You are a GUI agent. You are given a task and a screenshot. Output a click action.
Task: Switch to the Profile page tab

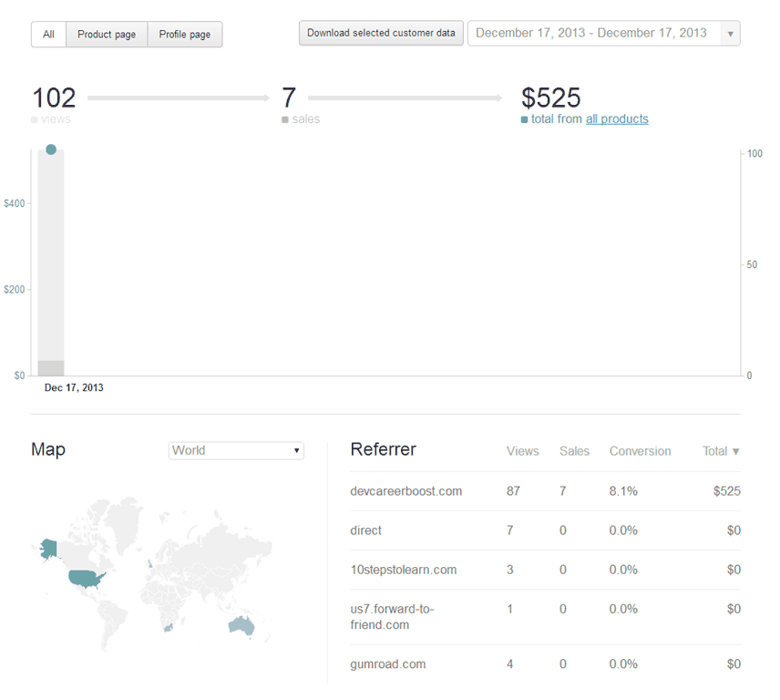[185, 35]
